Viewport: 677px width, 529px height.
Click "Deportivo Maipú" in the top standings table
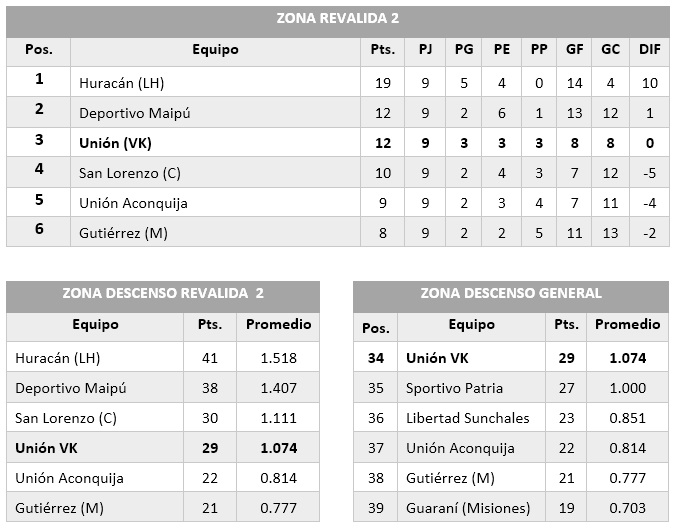(134, 113)
